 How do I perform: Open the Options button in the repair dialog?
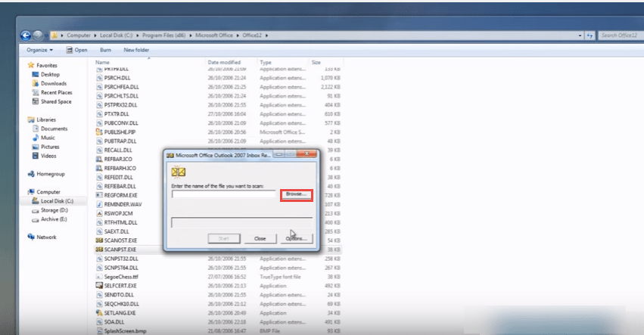point(297,238)
